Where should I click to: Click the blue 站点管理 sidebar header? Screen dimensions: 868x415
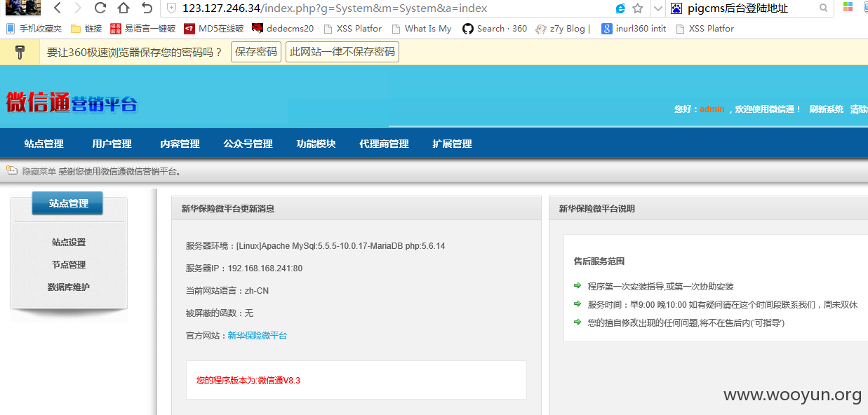click(68, 203)
